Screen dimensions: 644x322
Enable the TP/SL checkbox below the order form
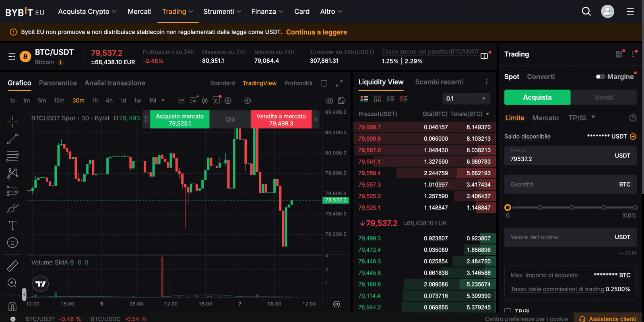[508, 312]
